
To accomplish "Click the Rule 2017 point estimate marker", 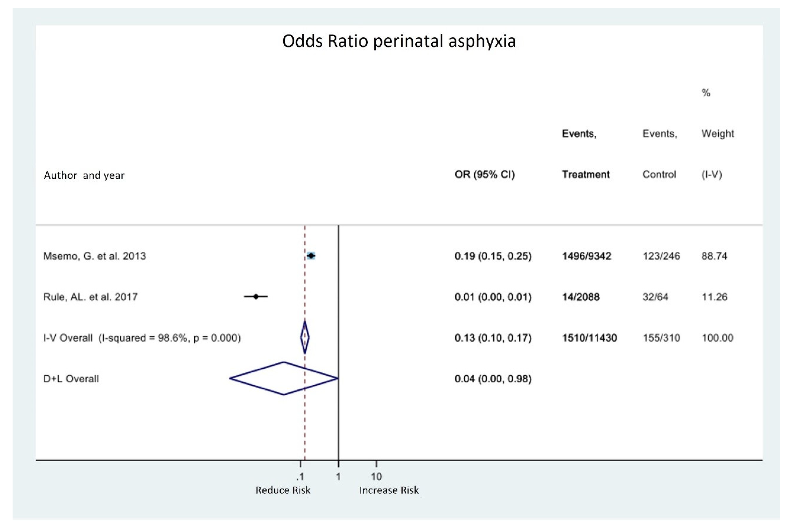I will (x=256, y=296).
